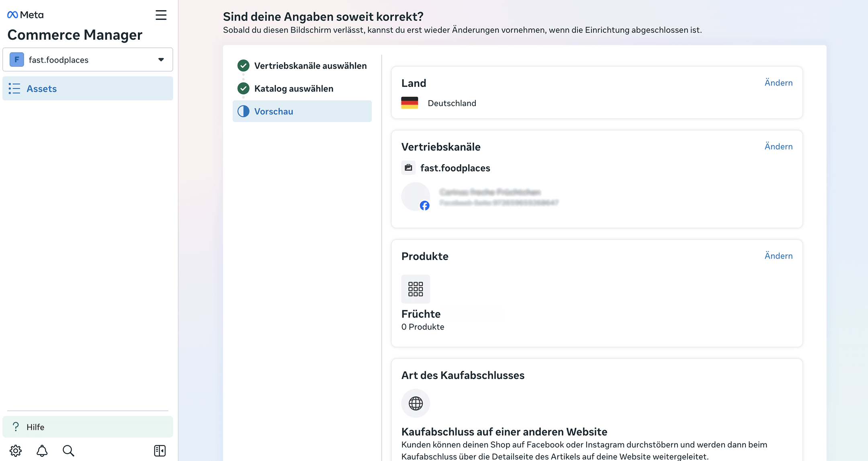Click Ändern link in Land card
Screen dimensions: 868x461
coord(778,83)
